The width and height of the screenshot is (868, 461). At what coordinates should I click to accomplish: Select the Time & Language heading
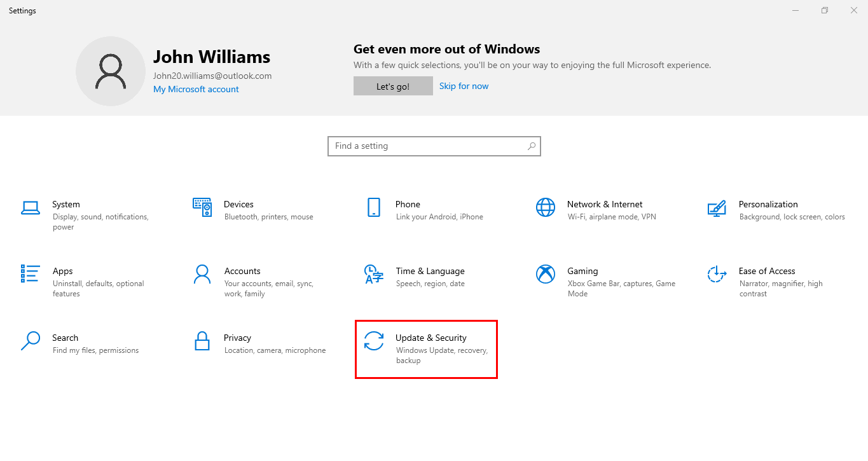(x=430, y=272)
